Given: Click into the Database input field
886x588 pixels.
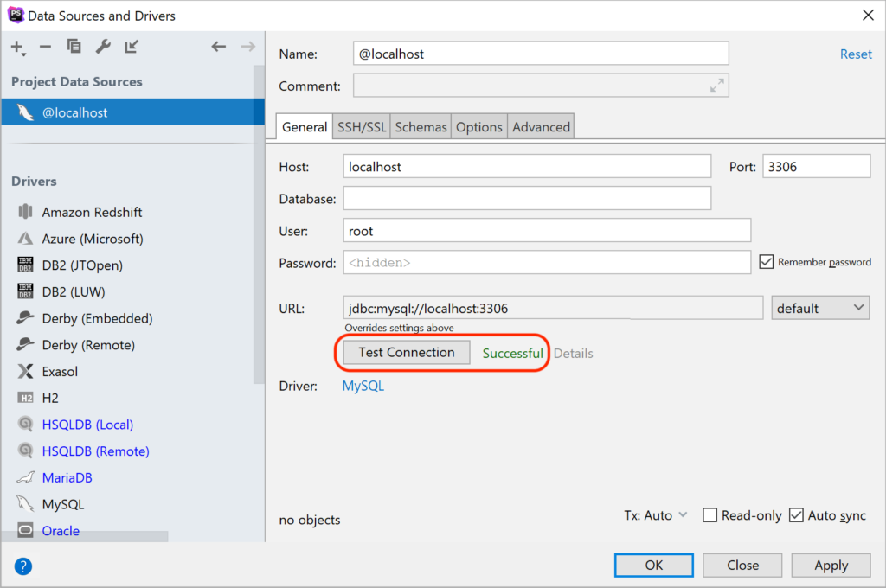Looking at the screenshot, I should (527, 199).
